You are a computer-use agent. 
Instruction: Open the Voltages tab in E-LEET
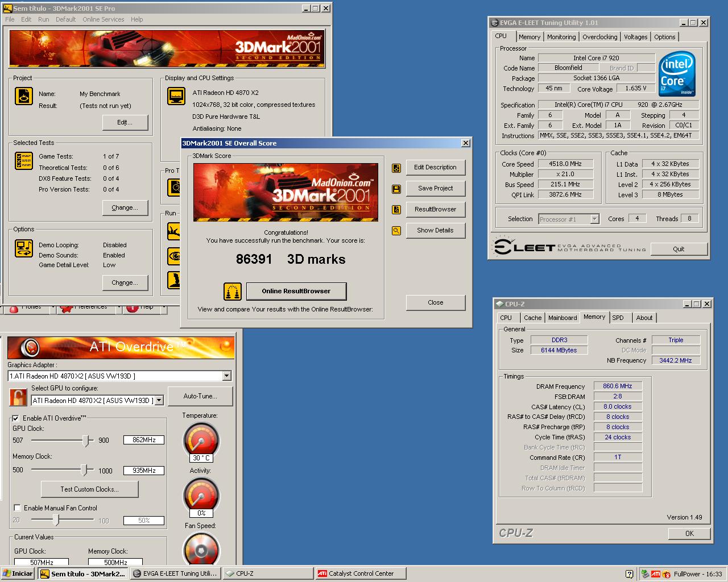point(635,37)
